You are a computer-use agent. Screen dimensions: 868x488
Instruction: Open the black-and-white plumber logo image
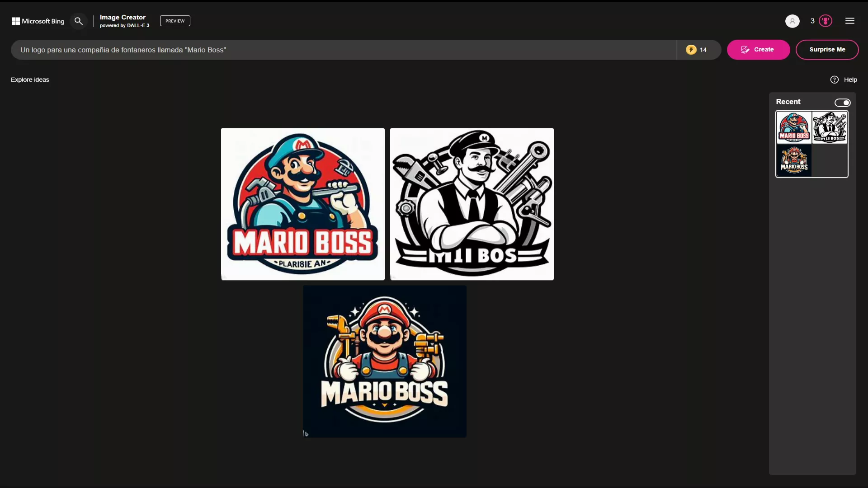472,204
